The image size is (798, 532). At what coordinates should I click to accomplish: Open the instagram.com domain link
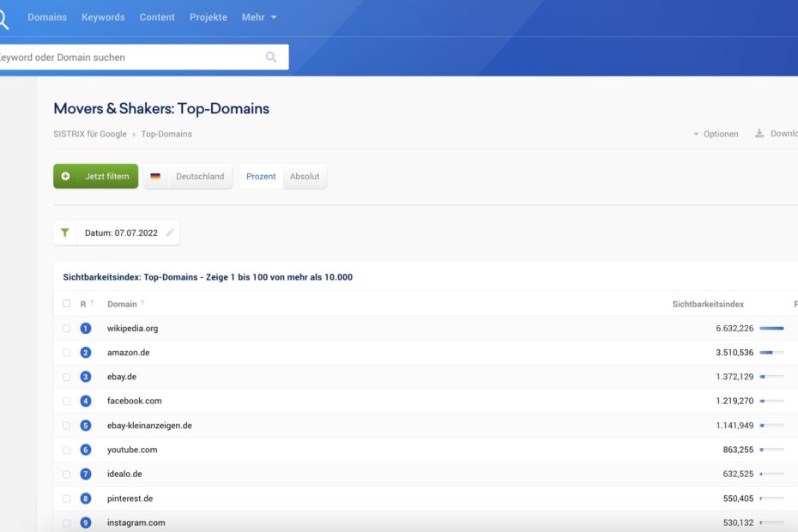tap(136, 523)
